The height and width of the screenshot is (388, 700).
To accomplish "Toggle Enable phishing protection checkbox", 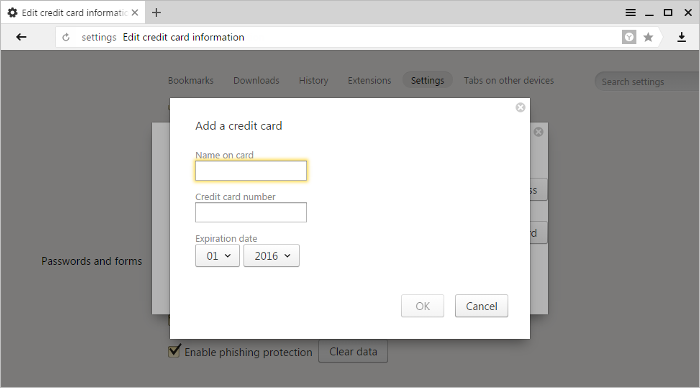I will (175, 351).
